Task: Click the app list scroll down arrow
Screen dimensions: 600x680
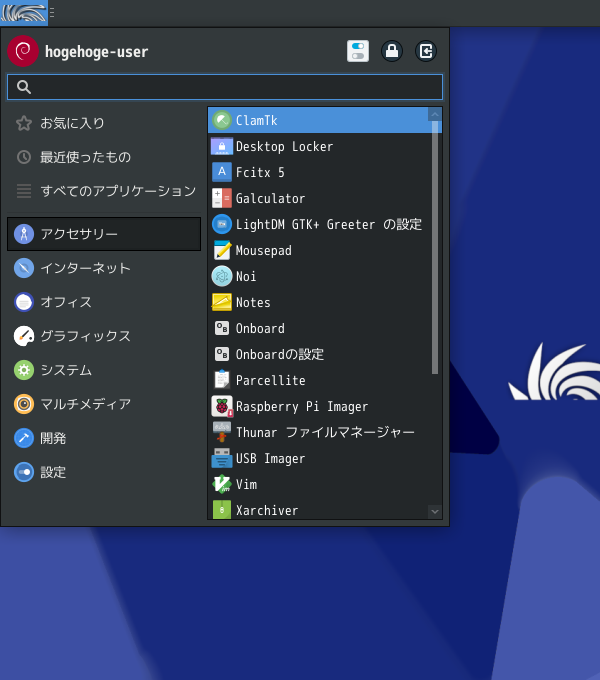Action: [x=435, y=512]
